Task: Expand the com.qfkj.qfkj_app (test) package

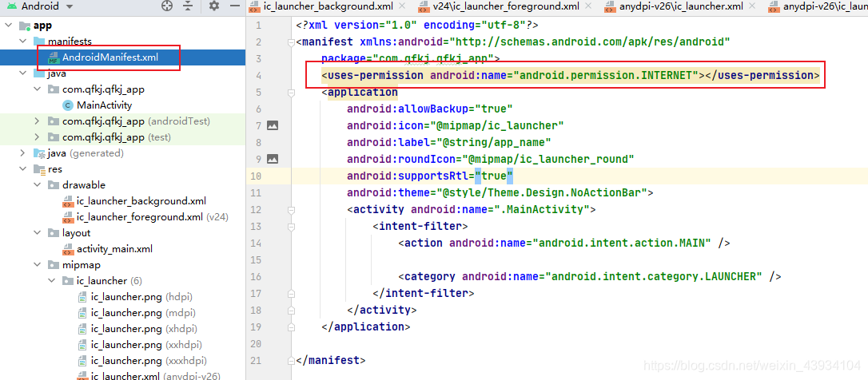Action: [37, 137]
